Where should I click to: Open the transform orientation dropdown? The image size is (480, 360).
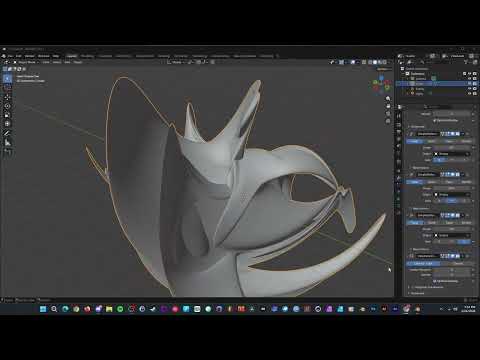pos(177,62)
